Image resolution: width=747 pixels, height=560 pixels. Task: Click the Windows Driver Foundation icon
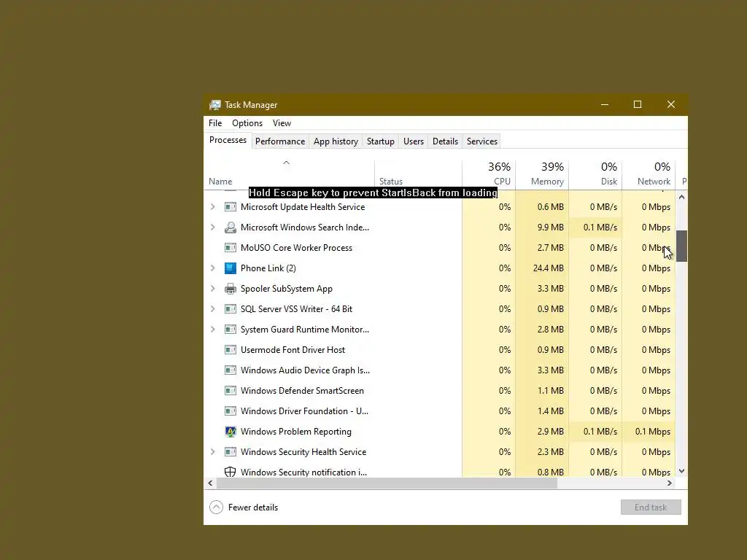[x=230, y=411]
